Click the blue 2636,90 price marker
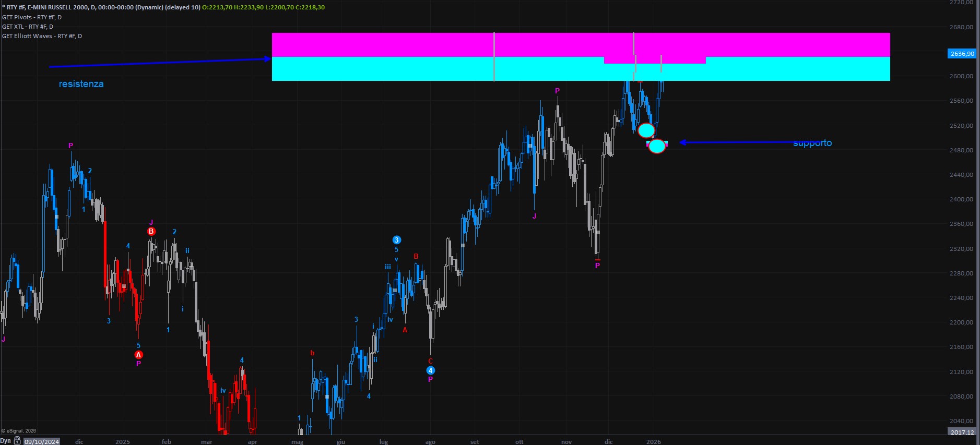Screen dimensions: 980x445 point(962,54)
